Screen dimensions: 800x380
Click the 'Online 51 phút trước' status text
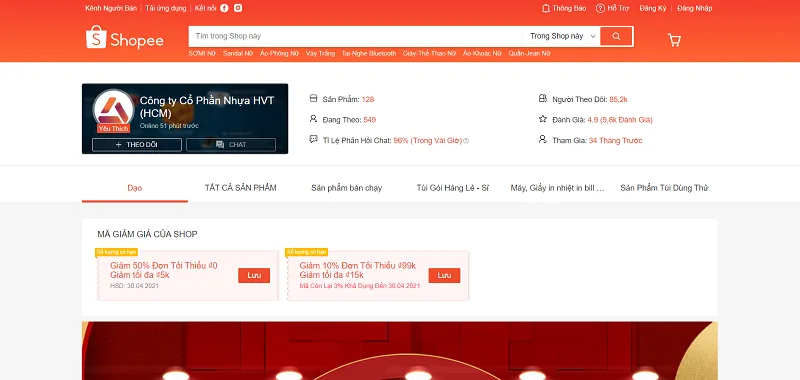click(x=169, y=125)
